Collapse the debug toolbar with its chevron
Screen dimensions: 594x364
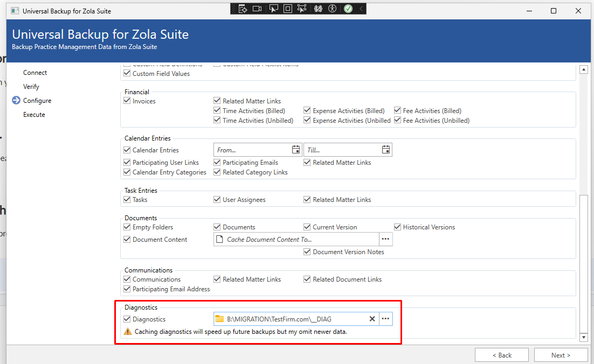[361, 9]
